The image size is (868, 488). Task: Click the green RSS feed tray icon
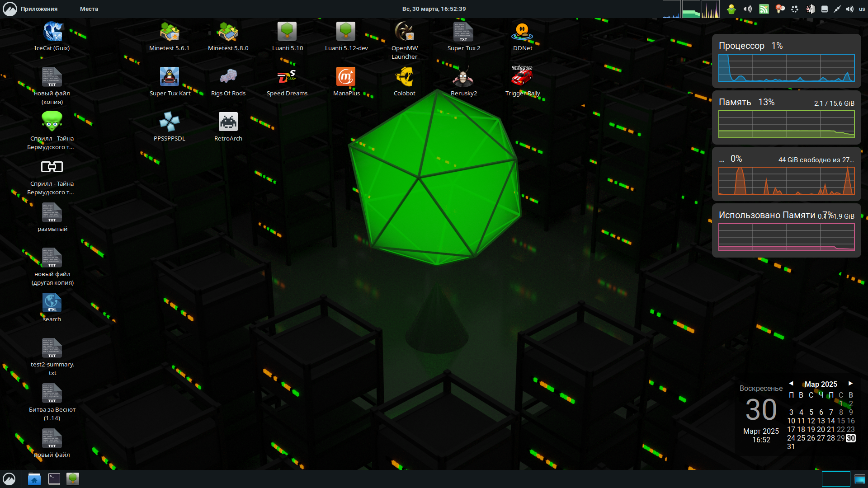764,9
